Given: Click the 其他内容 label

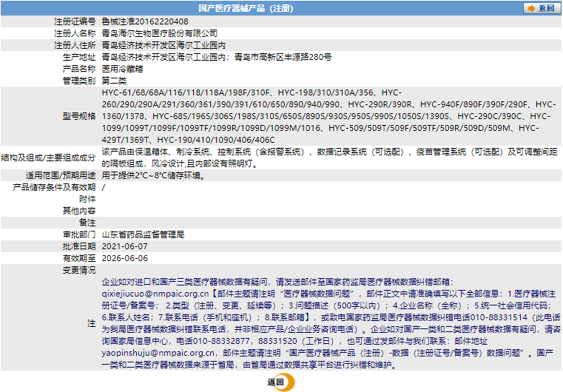Looking at the screenshot, I should 79,211.
